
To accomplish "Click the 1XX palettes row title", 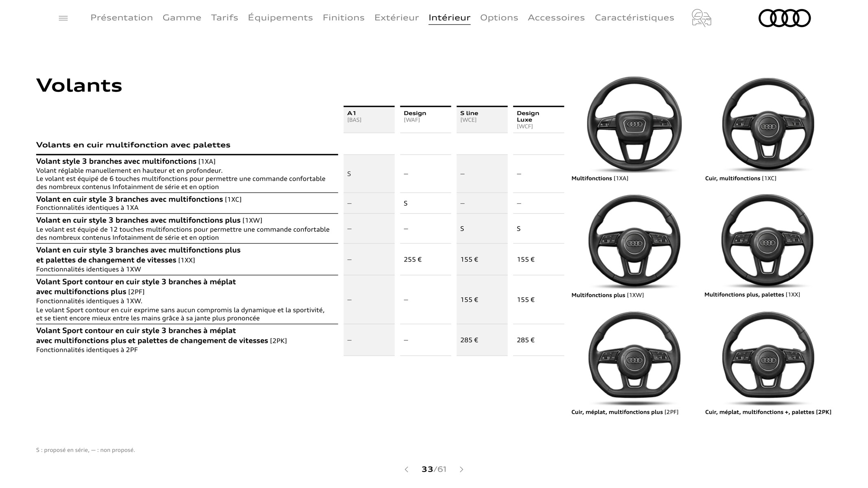I will pyautogui.click(x=138, y=255).
